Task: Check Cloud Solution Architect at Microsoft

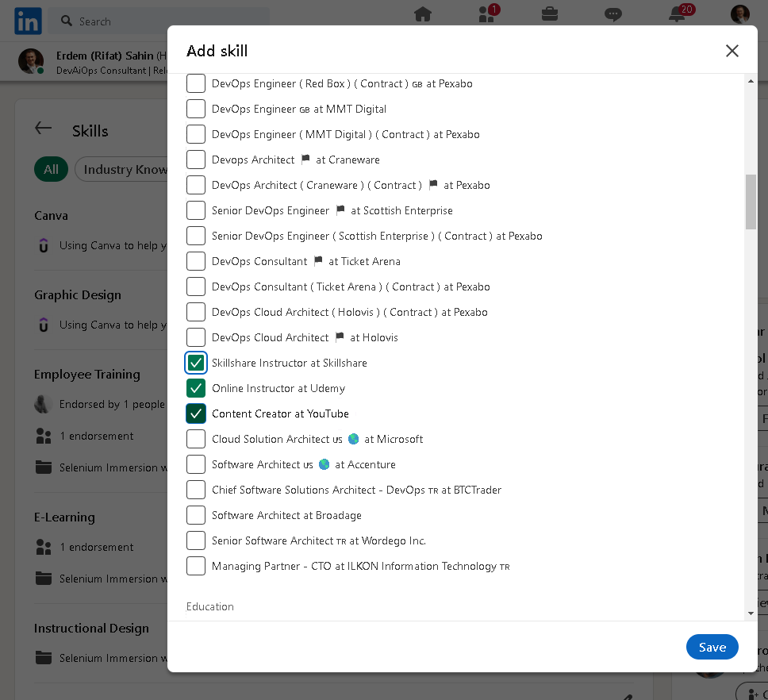Action: (x=195, y=439)
